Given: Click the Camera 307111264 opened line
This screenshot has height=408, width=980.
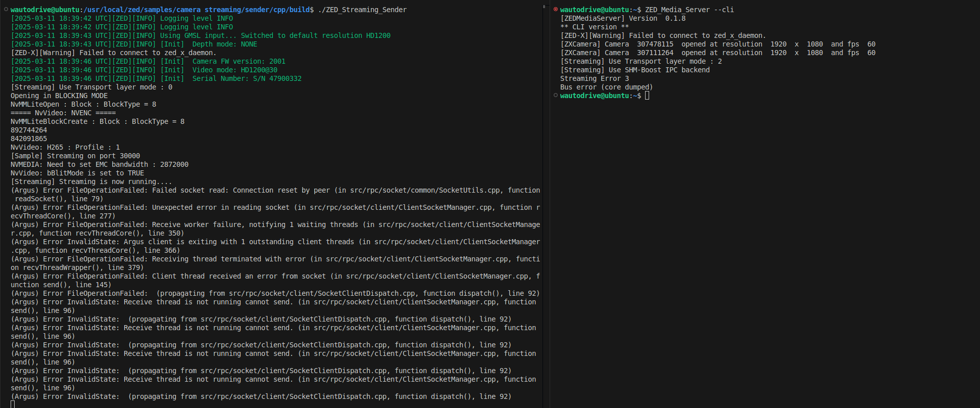Looking at the screenshot, I should click(x=718, y=53).
